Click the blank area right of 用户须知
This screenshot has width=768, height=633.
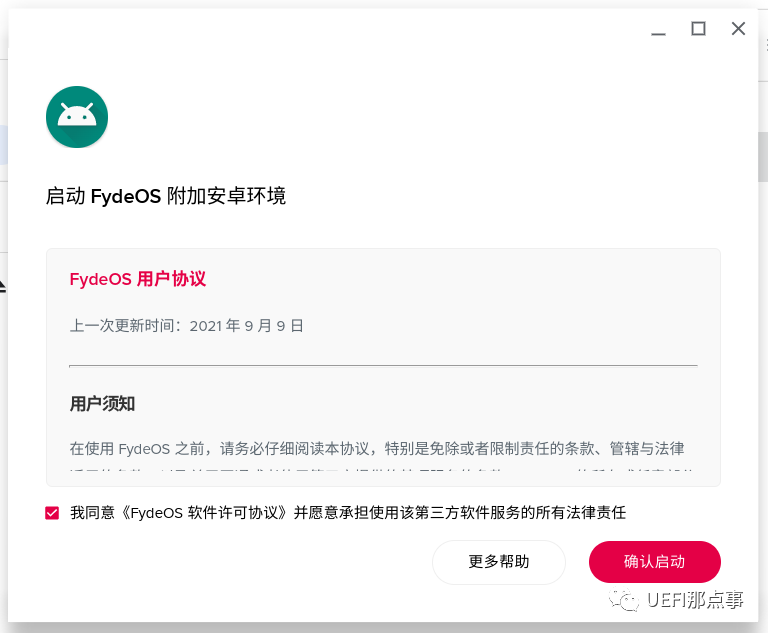click(420, 404)
